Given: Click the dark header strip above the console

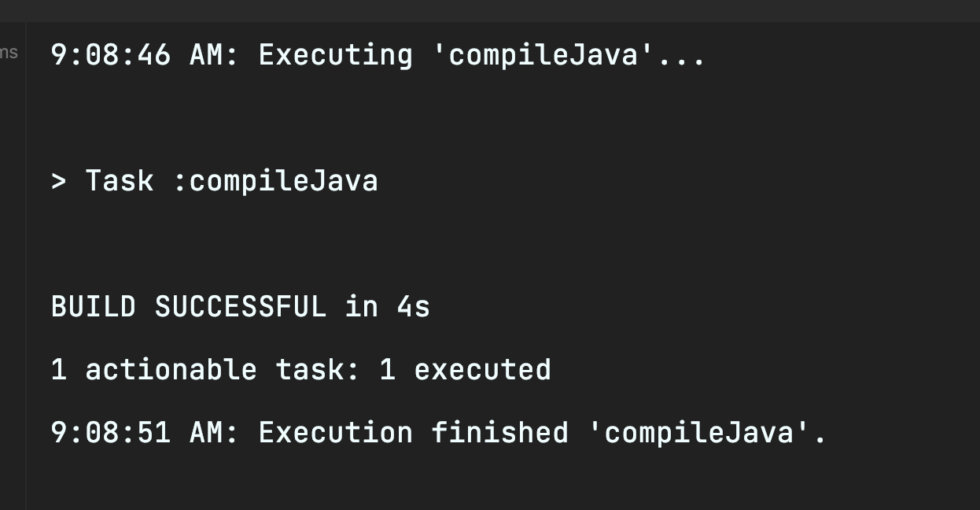Looking at the screenshot, I should coord(490,10).
